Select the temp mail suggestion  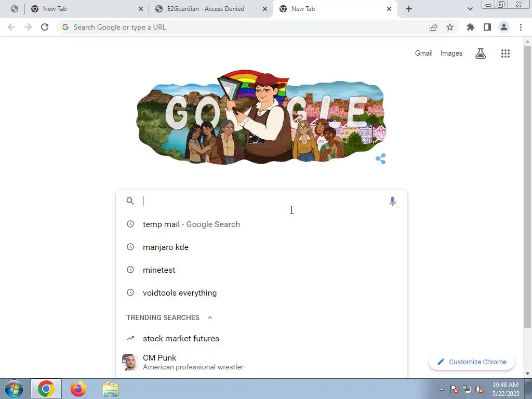[261, 224]
